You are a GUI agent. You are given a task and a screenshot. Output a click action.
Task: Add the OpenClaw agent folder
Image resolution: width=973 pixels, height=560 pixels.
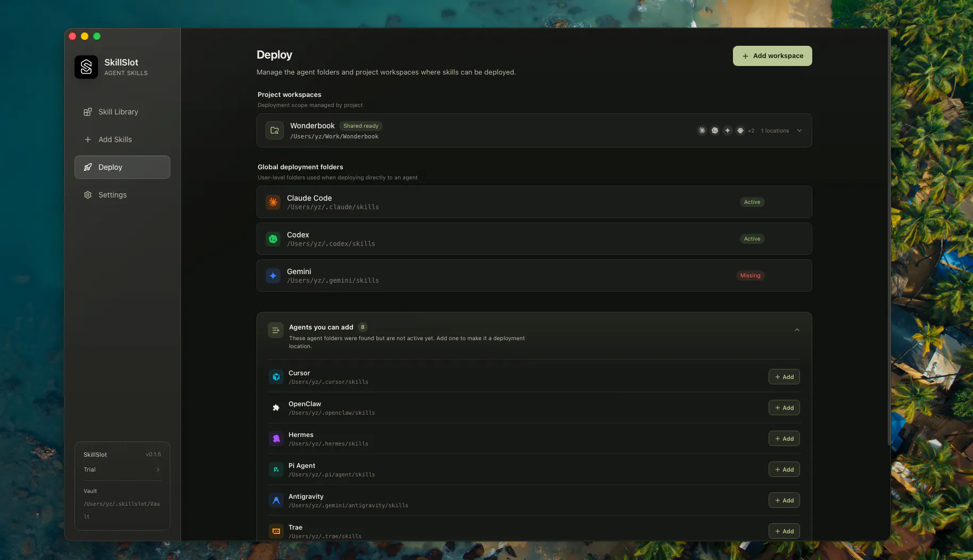point(784,408)
